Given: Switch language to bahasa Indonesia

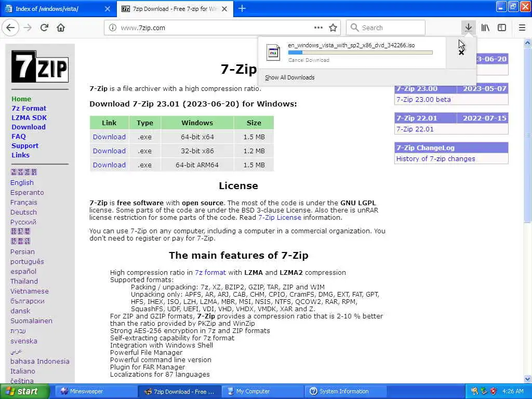Looking at the screenshot, I should click(39, 362).
